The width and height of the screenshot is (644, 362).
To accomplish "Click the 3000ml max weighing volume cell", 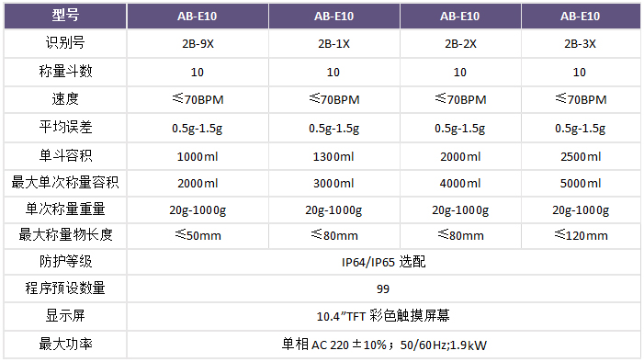I will [333, 183].
